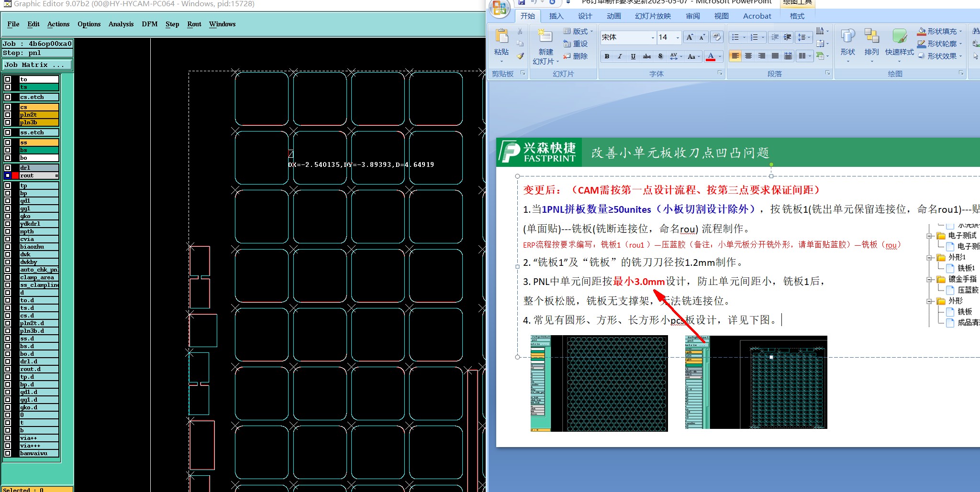The width and height of the screenshot is (980, 492).
Task: Align text left in PowerPoint
Action: tap(735, 56)
